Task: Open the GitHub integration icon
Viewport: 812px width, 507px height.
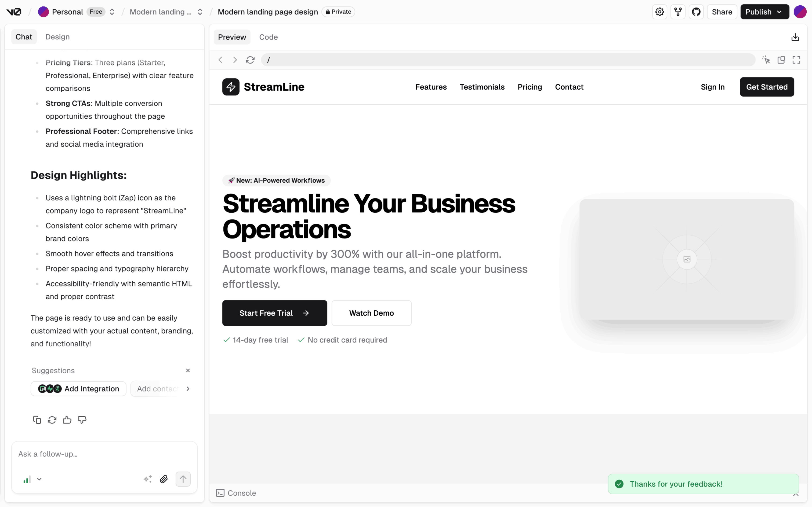Action: 696,12
